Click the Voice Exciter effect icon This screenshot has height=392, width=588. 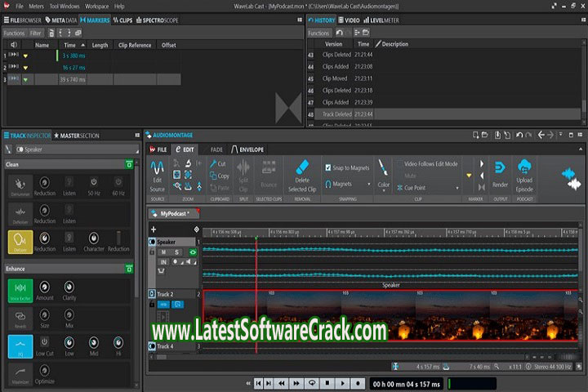click(20, 287)
